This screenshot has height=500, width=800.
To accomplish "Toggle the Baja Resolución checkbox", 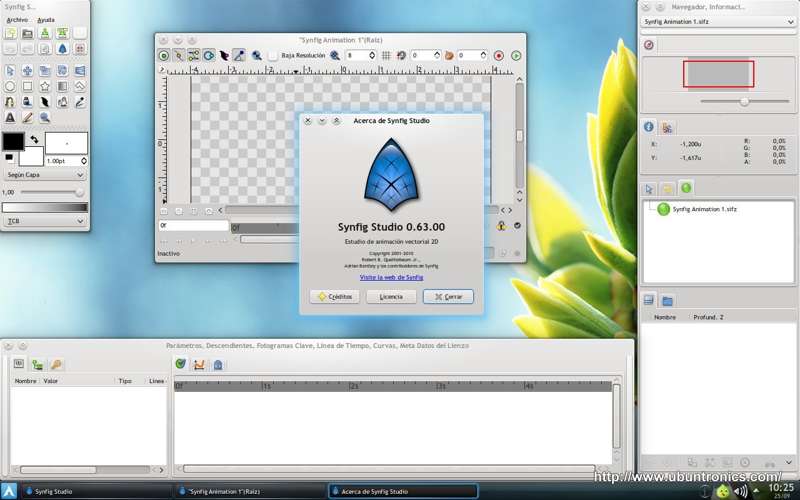I will pos(273,56).
